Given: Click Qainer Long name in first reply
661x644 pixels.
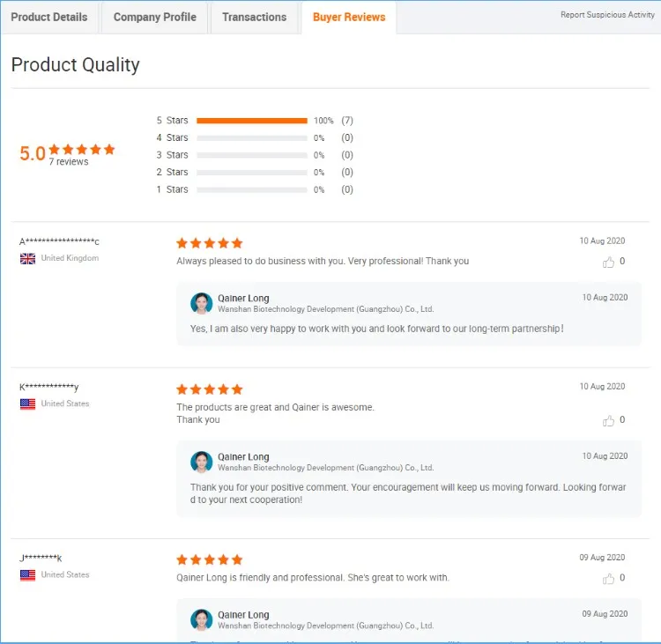Looking at the screenshot, I should point(243,298).
